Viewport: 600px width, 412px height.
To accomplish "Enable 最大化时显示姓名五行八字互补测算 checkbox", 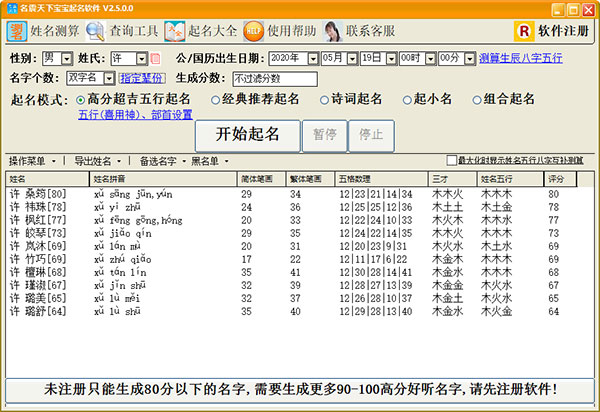I will click(451, 161).
